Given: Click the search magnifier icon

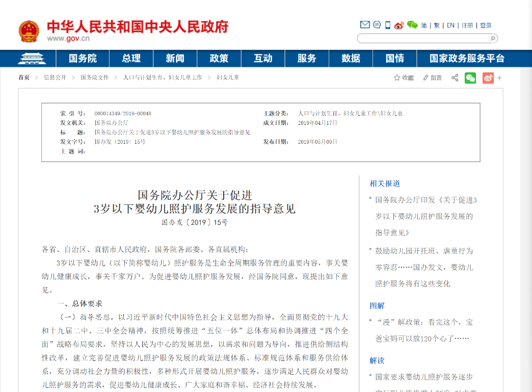Looking at the screenshot, I should click(493, 38).
